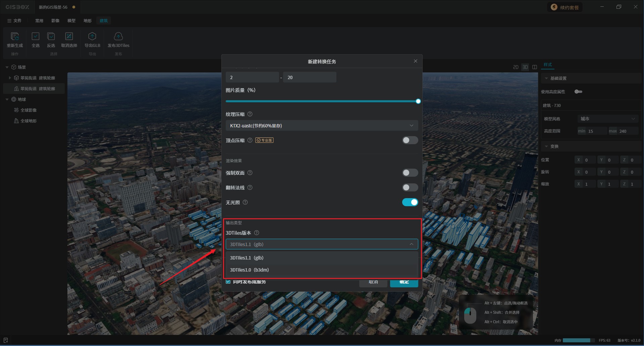Click the 反选 invert selection icon

click(51, 37)
